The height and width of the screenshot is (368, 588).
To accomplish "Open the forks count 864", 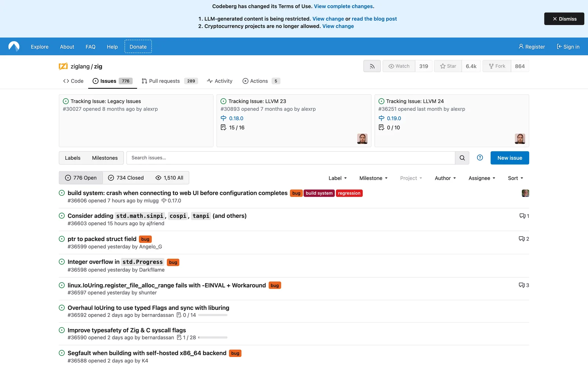I will pyautogui.click(x=520, y=66).
